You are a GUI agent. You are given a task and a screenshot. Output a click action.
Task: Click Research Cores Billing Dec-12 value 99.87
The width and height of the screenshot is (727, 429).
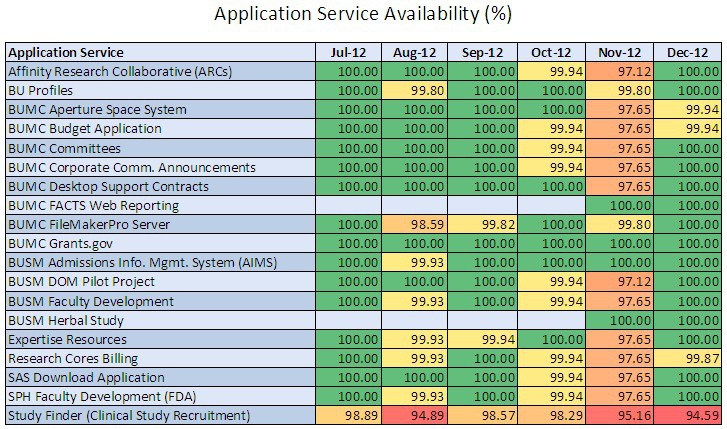688,359
